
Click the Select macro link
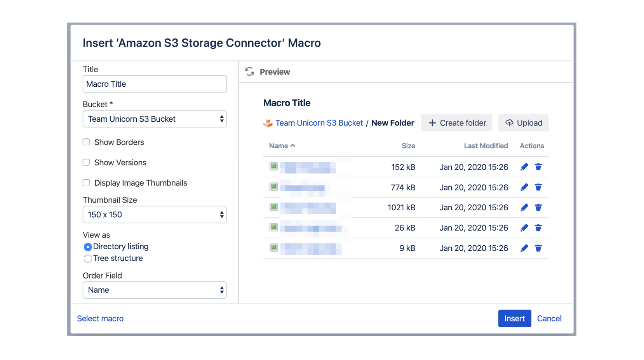100,318
